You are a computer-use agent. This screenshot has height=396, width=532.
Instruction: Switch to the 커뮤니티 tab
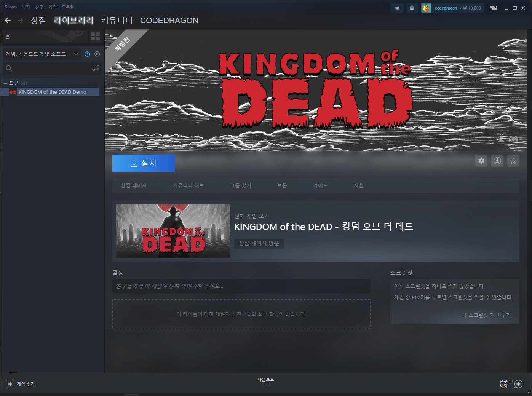[x=117, y=20]
